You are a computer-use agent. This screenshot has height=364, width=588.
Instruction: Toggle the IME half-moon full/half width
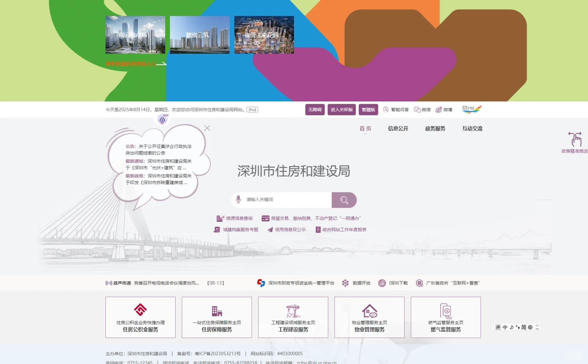click(511, 327)
